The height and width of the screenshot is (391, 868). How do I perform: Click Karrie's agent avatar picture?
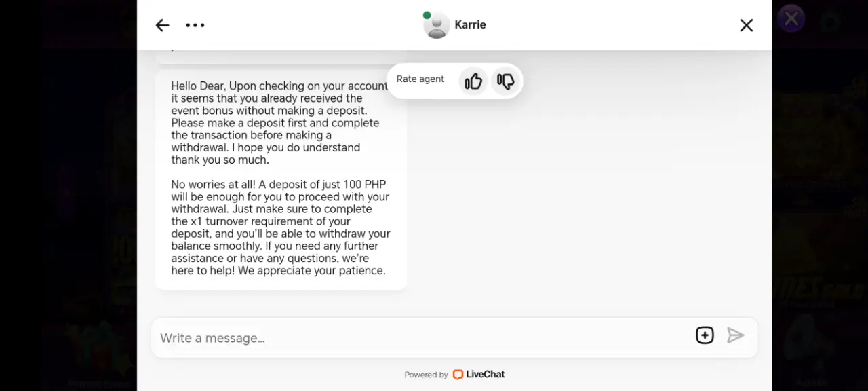(x=437, y=25)
